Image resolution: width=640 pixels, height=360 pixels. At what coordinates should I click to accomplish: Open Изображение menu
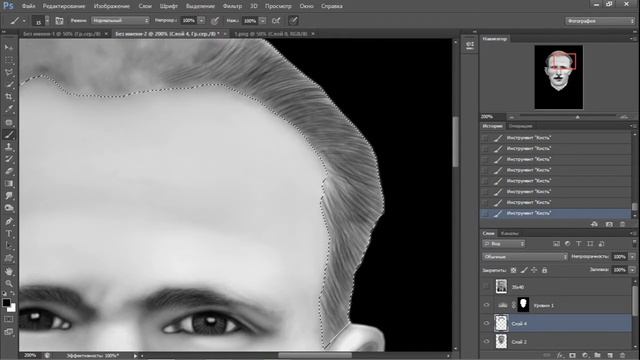point(112,6)
